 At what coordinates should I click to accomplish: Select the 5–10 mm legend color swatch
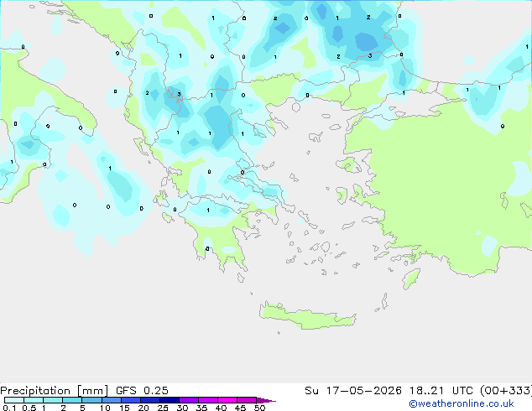[x=91, y=400]
